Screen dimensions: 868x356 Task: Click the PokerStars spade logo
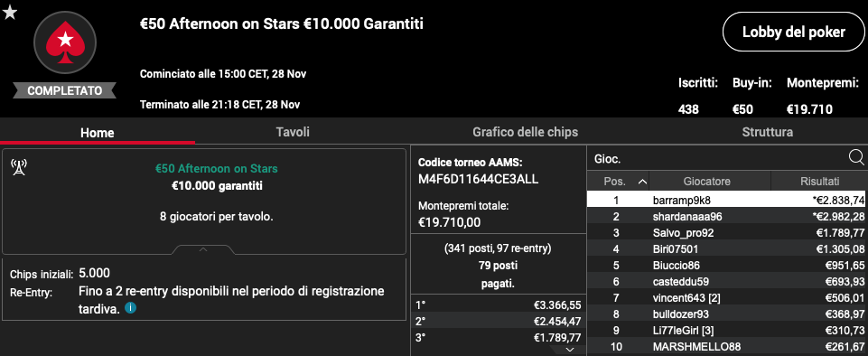65,42
